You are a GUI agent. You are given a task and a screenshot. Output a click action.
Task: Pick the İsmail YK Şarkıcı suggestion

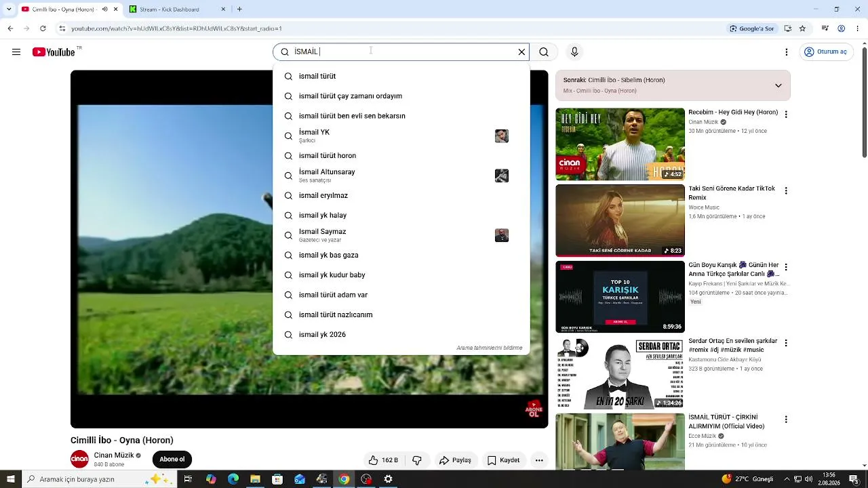click(x=401, y=136)
